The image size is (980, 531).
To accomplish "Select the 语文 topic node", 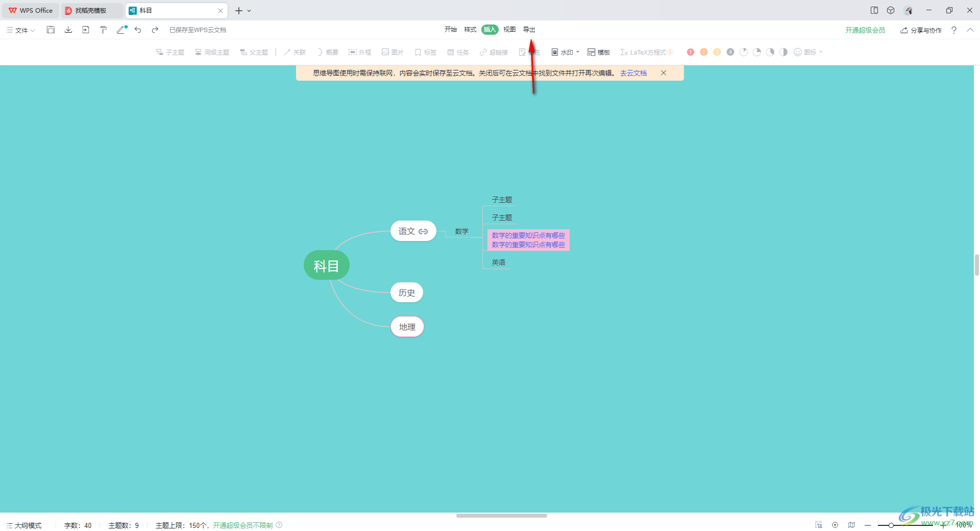I will 413,231.
